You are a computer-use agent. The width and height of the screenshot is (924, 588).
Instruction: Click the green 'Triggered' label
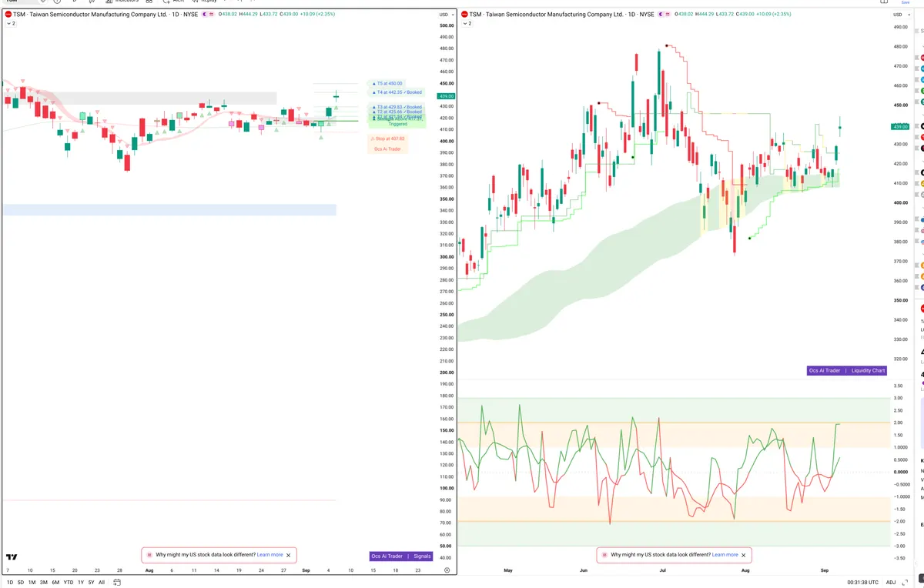tap(398, 124)
